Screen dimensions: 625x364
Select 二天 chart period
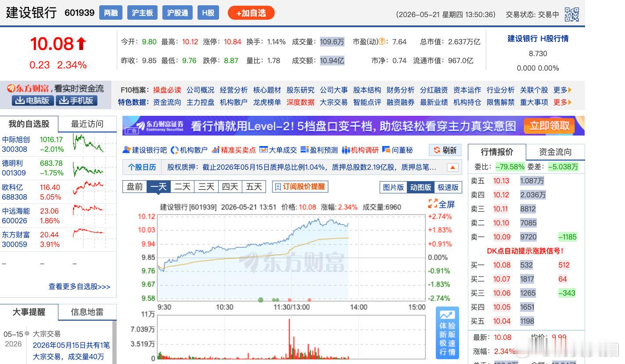182,187
